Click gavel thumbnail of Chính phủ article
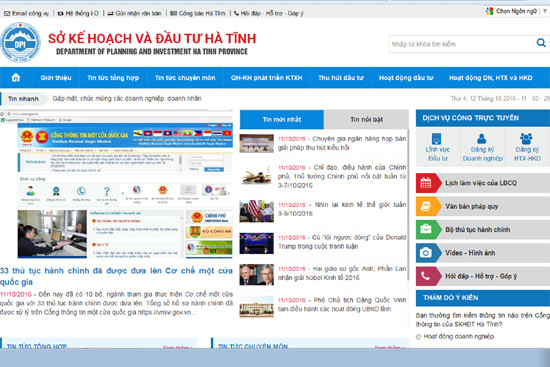 pos(256,175)
